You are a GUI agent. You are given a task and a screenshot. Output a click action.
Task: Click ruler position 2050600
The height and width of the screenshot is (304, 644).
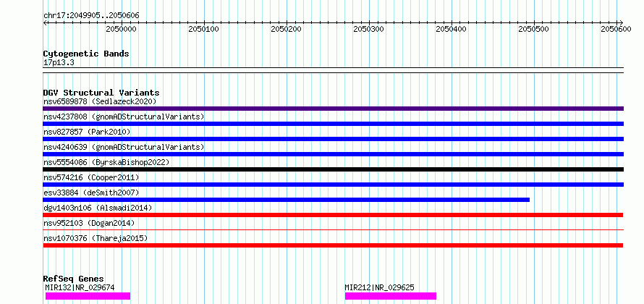click(x=616, y=29)
